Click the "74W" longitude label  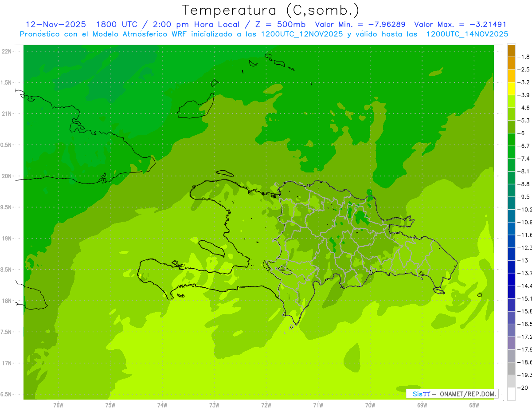[162, 405]
